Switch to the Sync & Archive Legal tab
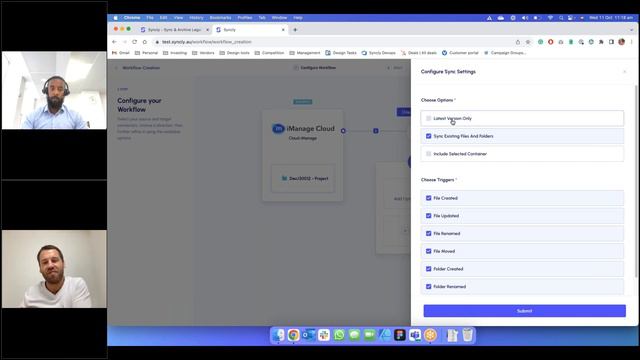Viewport: 640px width, 360px height. click(x=174, y=30)
